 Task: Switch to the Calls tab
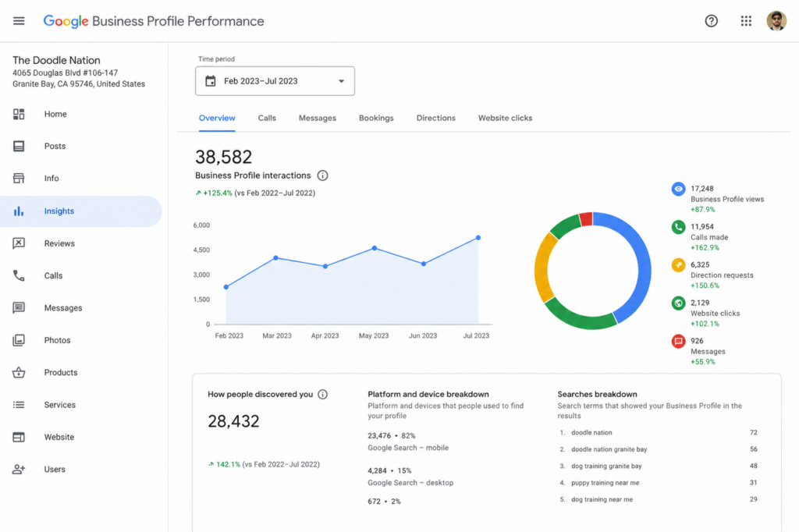pyautogui.click(x=267, y=119)
